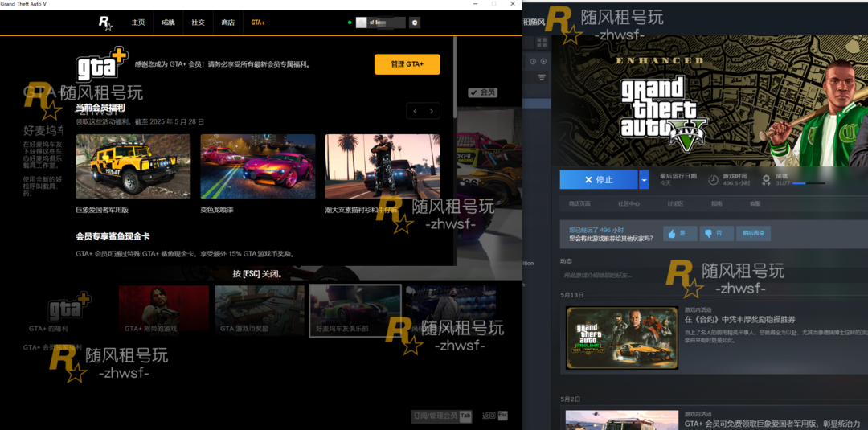
Task: Open 商店 tab in overlay header
Action: pyautogui.click(x=227, y=23)
